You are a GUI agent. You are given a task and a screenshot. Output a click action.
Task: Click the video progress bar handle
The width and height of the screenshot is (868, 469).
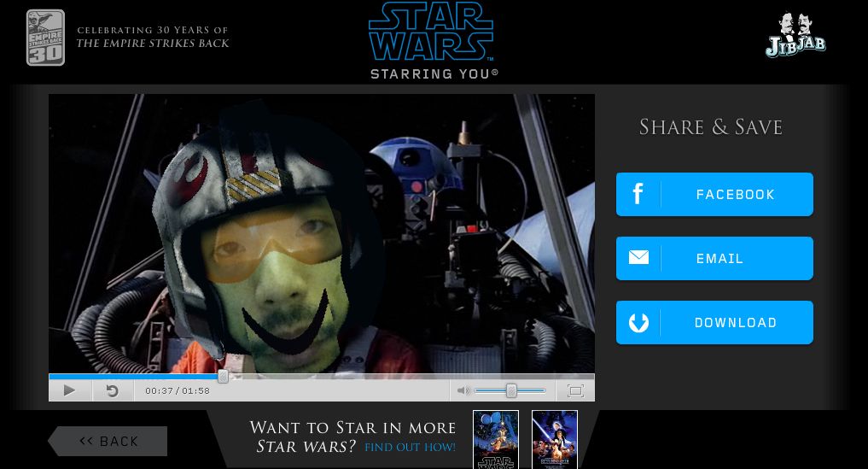pos(223,377)
